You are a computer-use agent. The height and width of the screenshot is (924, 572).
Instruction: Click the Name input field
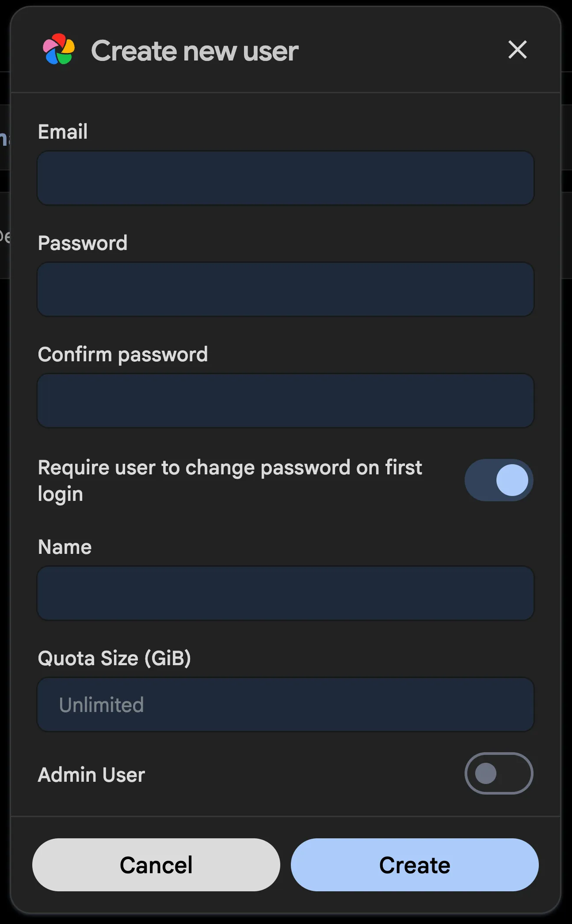coord(286,593)
